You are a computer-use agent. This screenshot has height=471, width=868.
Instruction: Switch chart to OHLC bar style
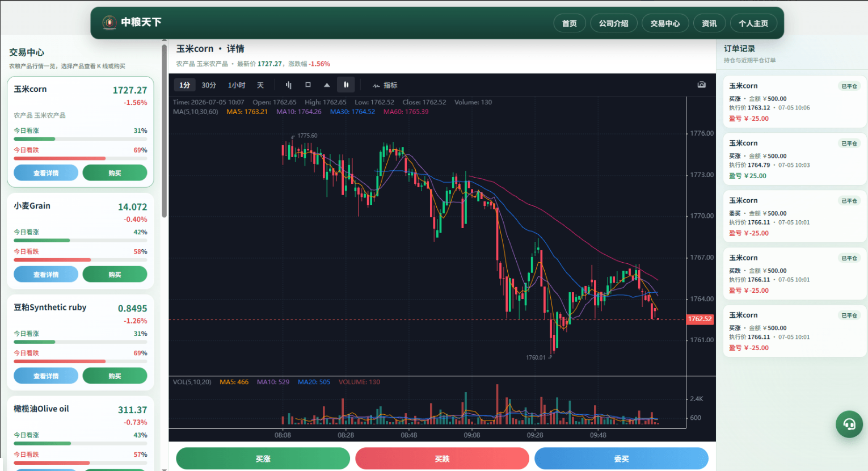[289, 85]
